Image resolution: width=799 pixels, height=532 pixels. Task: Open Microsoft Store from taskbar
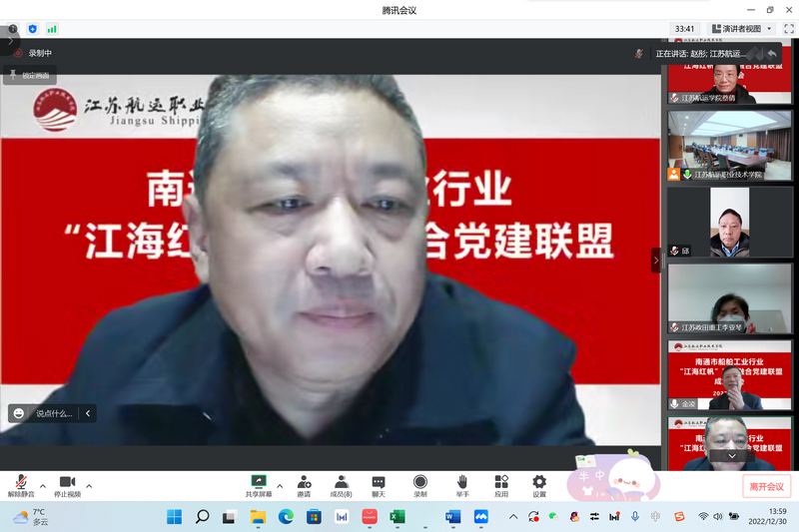click(x=314, y=517)
